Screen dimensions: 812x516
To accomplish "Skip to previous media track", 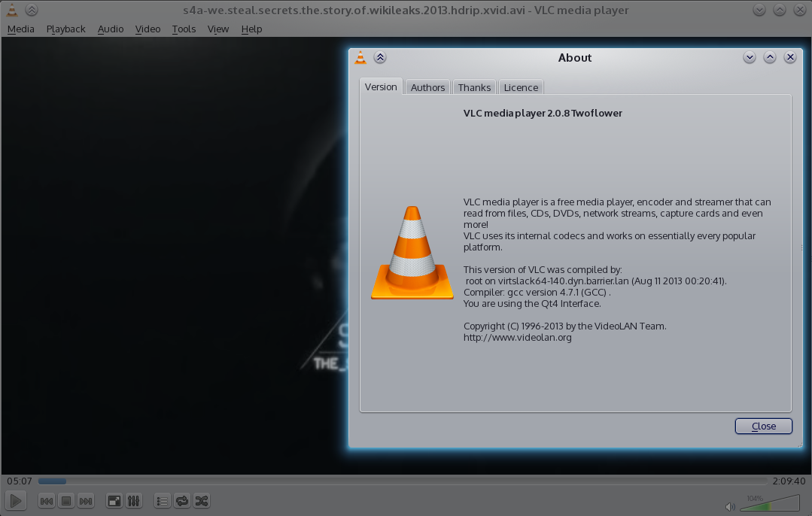I will pos(46,501).
